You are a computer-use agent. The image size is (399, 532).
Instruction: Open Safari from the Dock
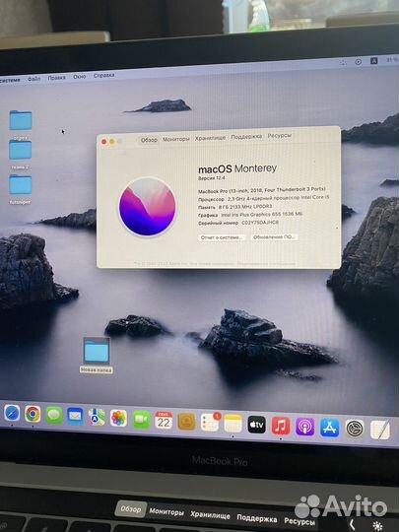pos(12,413)
